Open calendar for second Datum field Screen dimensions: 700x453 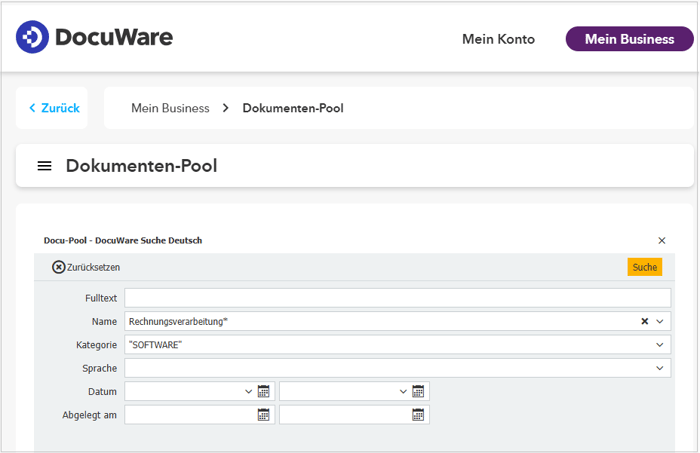point(418,391)
